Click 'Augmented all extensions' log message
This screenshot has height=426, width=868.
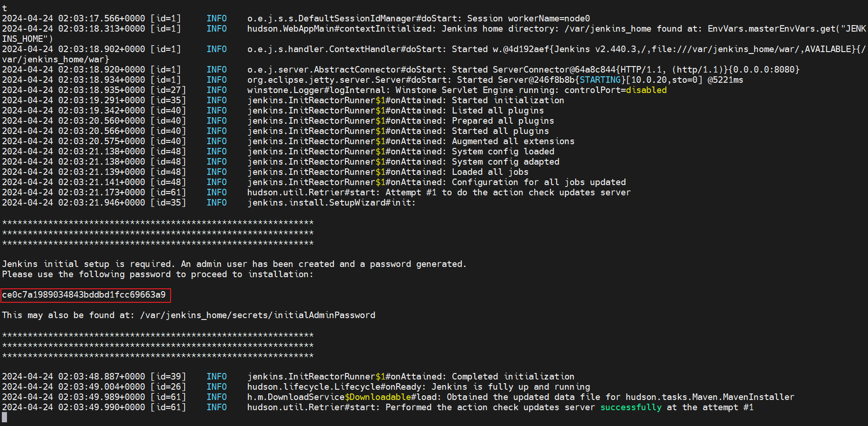(x=513, y=141)
